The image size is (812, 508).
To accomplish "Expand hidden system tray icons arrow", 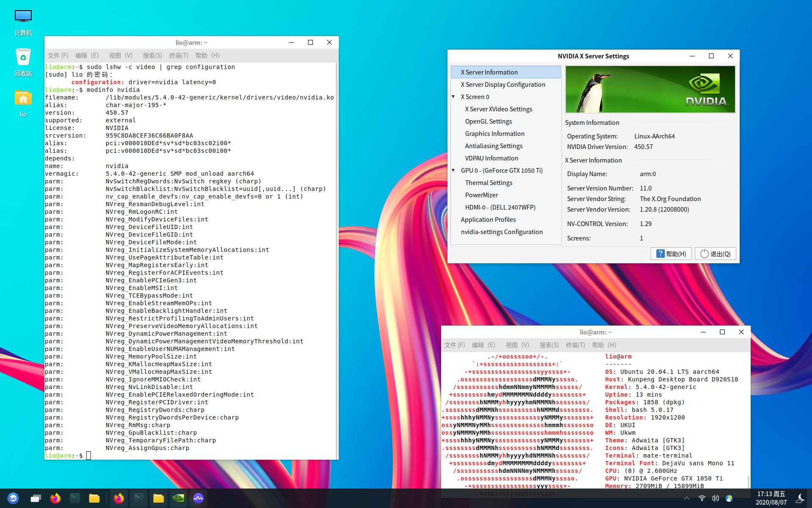I will (686, 498).
